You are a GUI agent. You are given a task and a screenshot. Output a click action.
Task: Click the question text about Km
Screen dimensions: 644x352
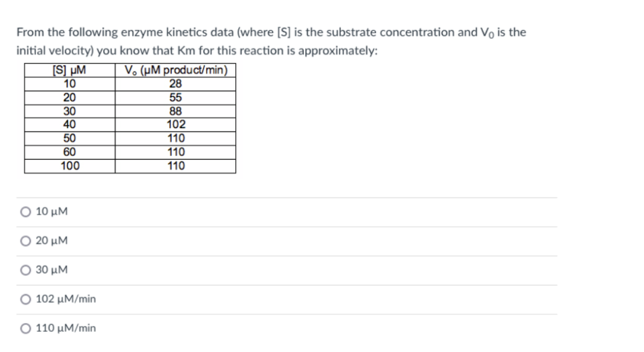pyautogui.click(x=271, y=41)
